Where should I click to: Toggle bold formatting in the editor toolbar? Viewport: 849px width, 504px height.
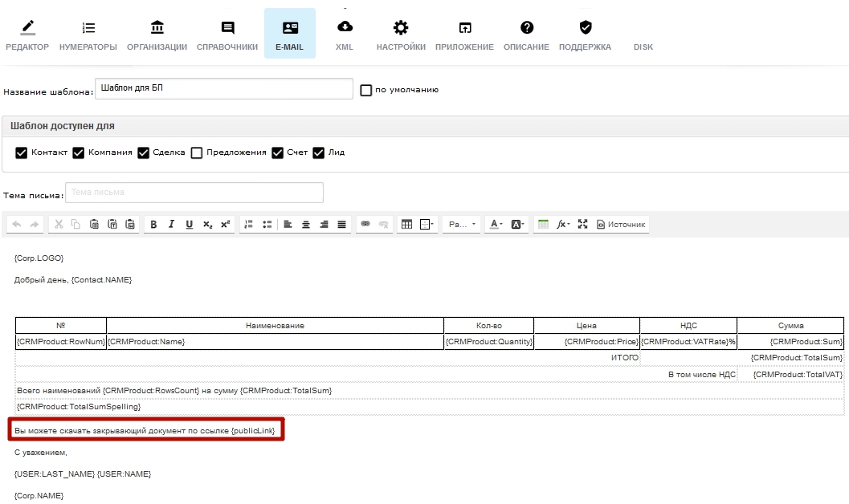[153, 225]
